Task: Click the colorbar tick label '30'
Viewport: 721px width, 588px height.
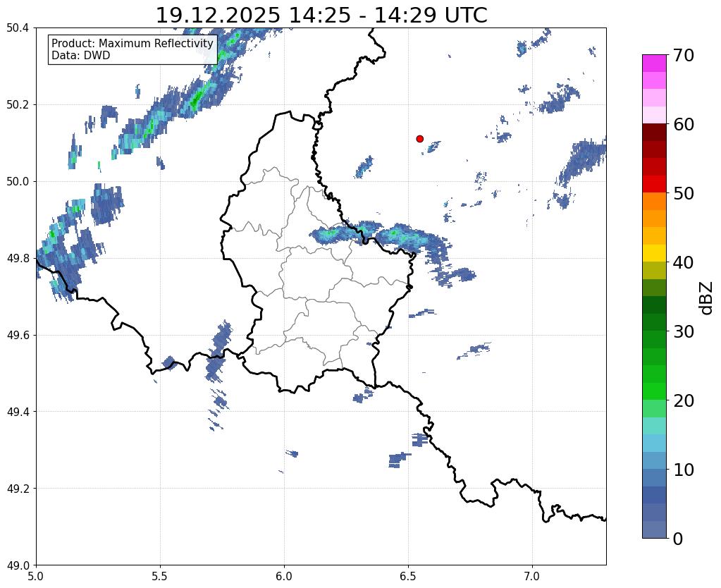Action: pyautogui.click(x=684, y=331)
